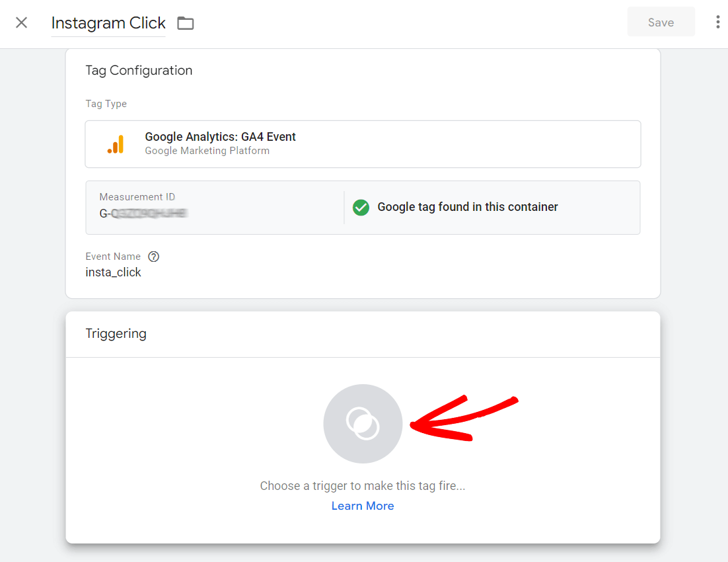The image size is (728, 562).
Task: Save the Instagram Click tag
Action: (x=661, y=21)
